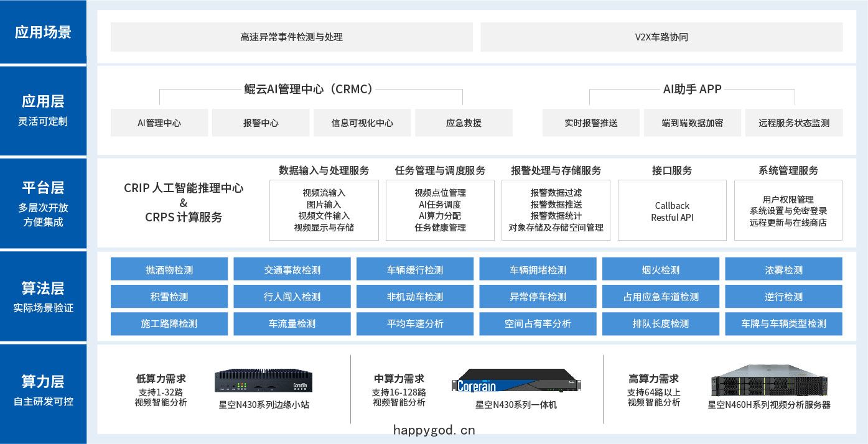
Task: Open 信息可视化中心 box
Action: (362, 123)
